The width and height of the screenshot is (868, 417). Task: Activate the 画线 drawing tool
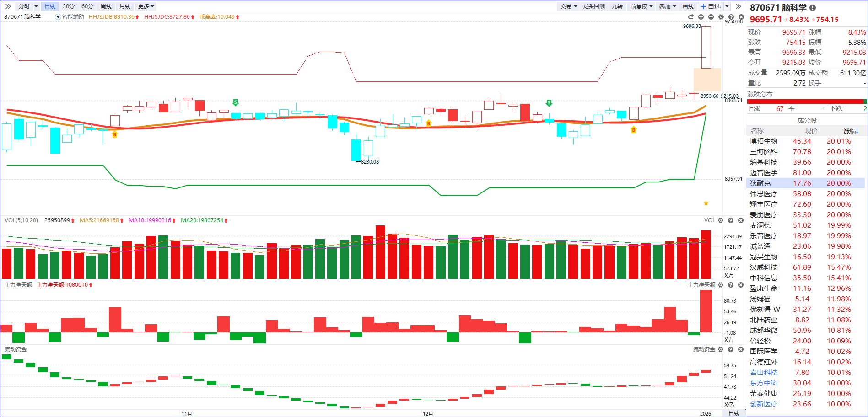tap(688, 6)
